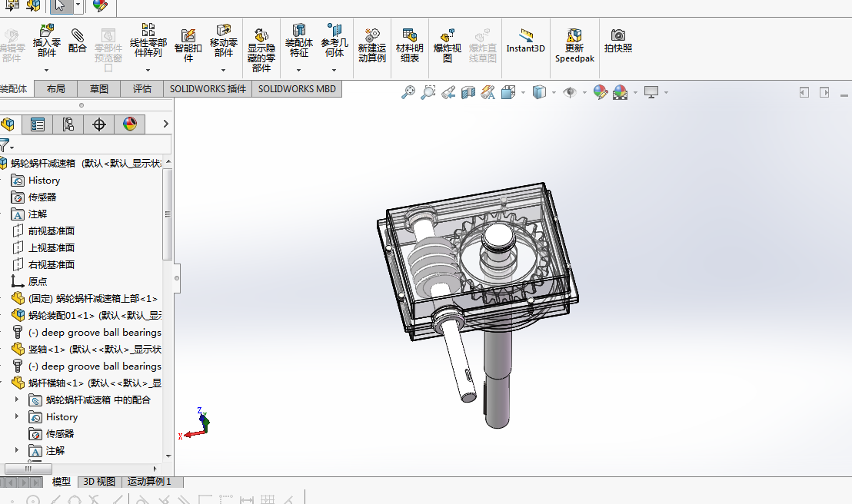Image resolution: width=852 pixels, height=504 pixels.
Task: Click arrow to show more manager tabs
Action: click(166, 124)
